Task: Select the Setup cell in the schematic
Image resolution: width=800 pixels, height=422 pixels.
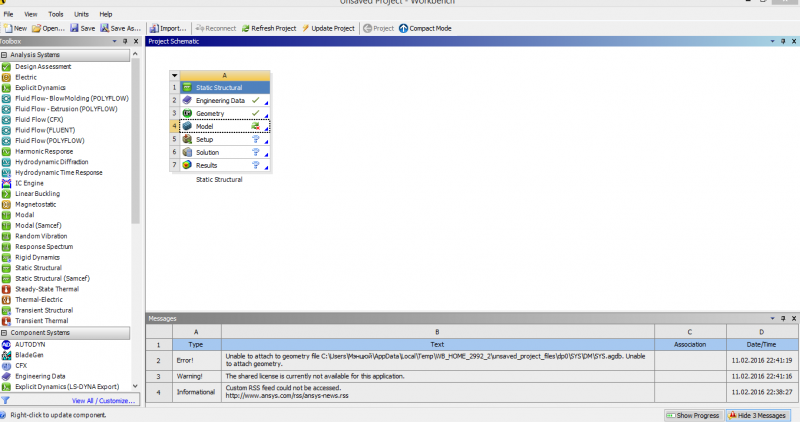Action: click(x=224, y=139)
